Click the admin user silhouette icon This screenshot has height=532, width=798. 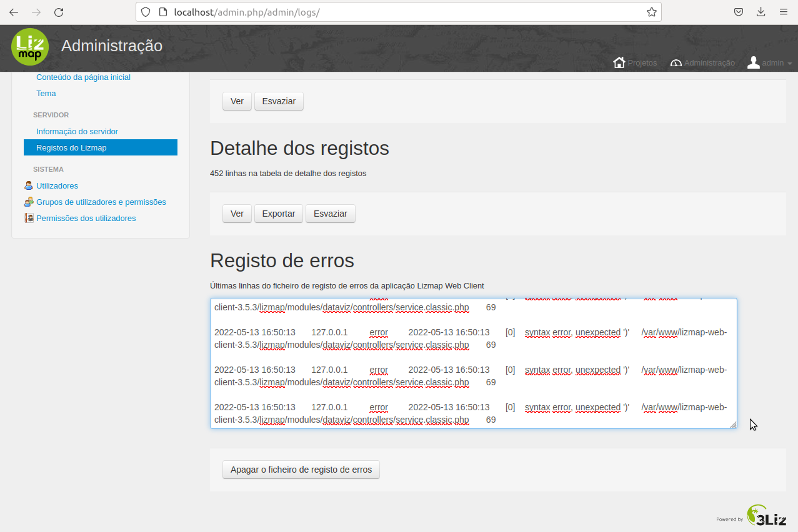(753, 62)
